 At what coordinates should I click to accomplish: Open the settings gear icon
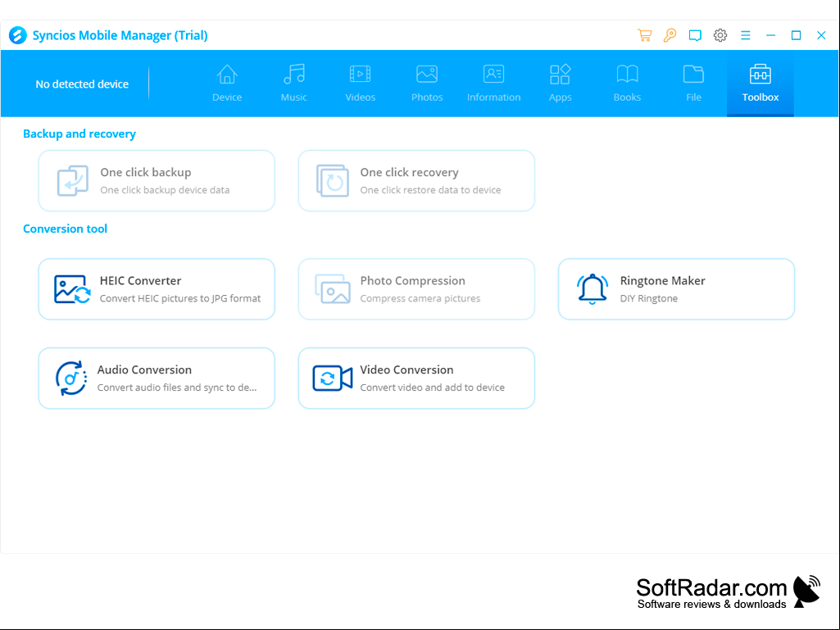click(x=720, y=35)
